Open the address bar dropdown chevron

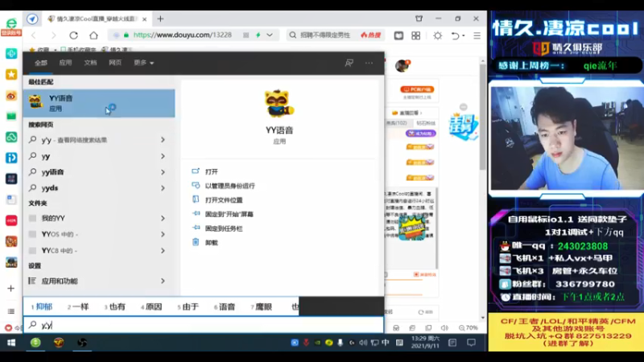tap(270, 35)
